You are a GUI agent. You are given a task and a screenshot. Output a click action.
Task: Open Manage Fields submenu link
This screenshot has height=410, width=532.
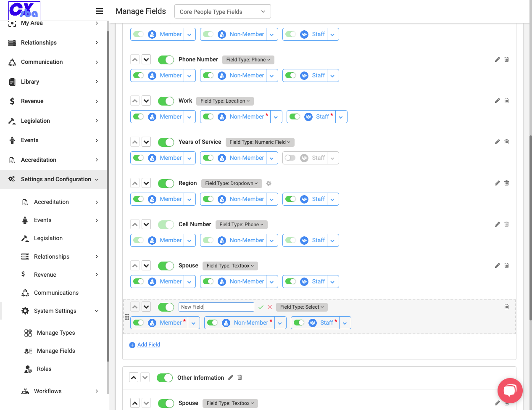point(56,351)
